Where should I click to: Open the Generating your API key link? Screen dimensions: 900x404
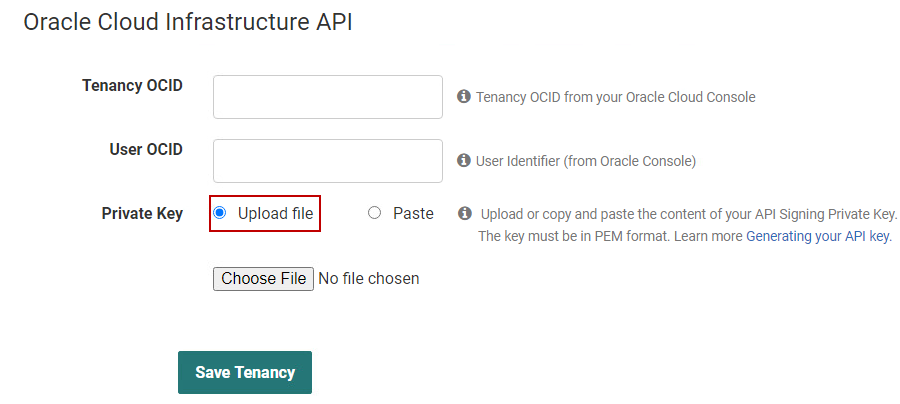819,236
